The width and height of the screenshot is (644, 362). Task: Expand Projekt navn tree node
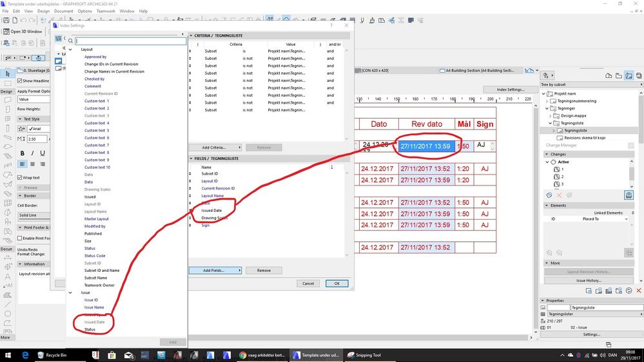pos(544,93)
